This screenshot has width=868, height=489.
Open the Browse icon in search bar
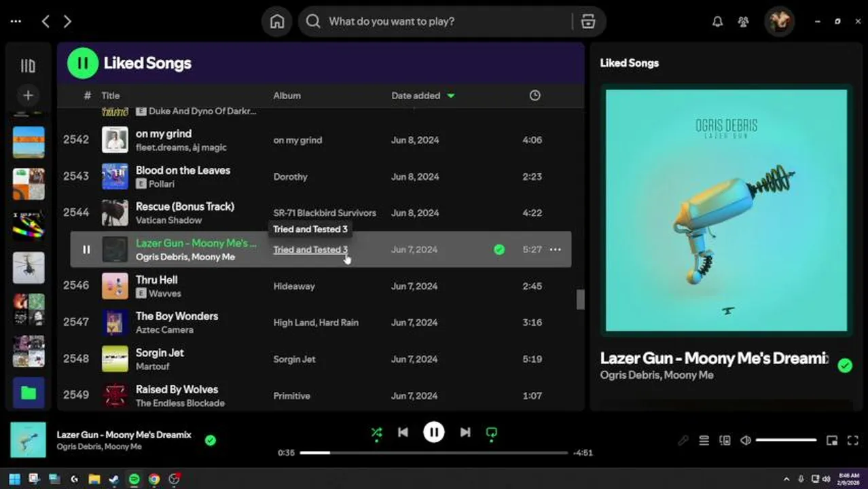588,22
